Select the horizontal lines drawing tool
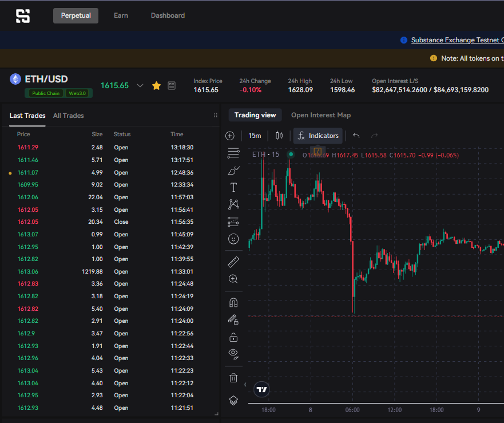This screenshot has width=504, height=423. click(x=233, y=153)
